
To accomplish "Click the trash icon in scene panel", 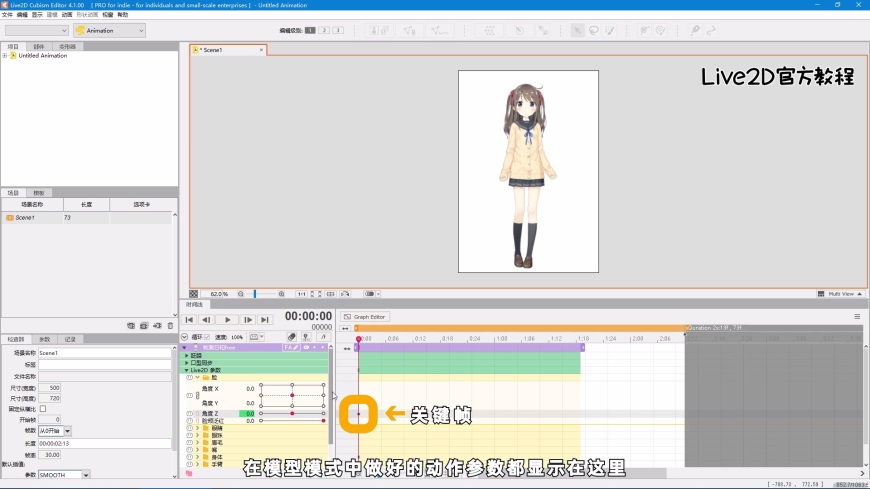I will click(x=170, y=326).
